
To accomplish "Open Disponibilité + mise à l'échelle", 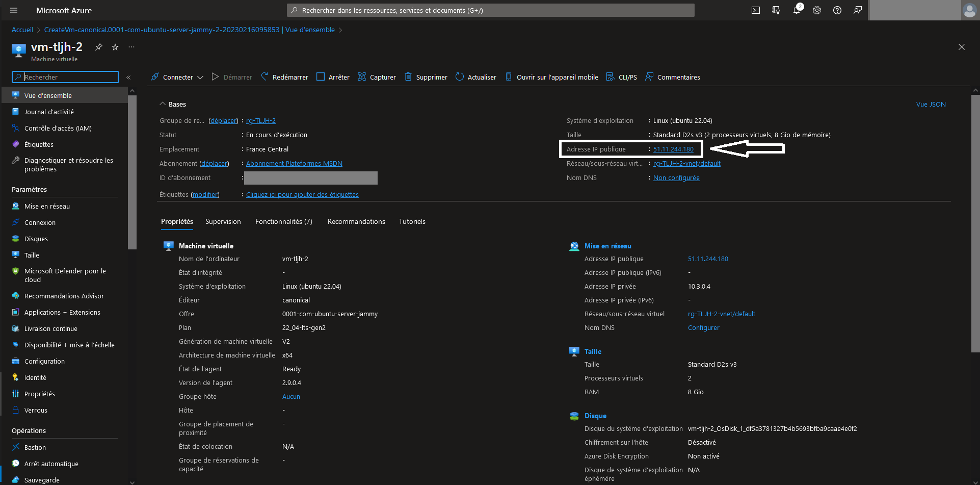I will (64, 345).
